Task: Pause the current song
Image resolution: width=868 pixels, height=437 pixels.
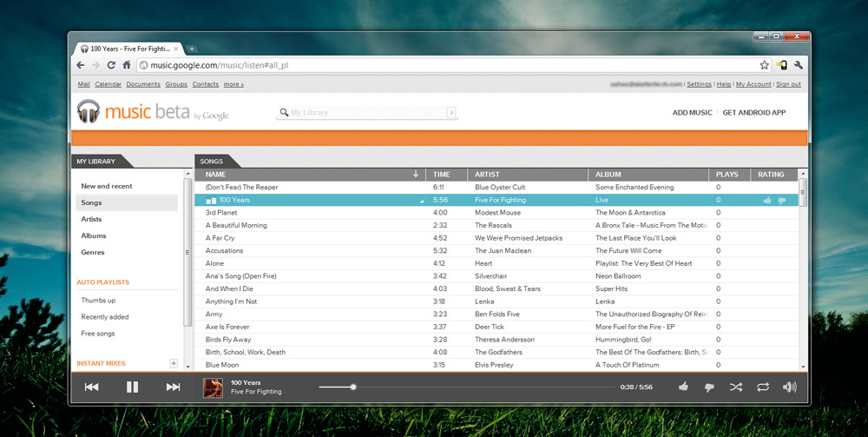Action: [x=132, y=387]
